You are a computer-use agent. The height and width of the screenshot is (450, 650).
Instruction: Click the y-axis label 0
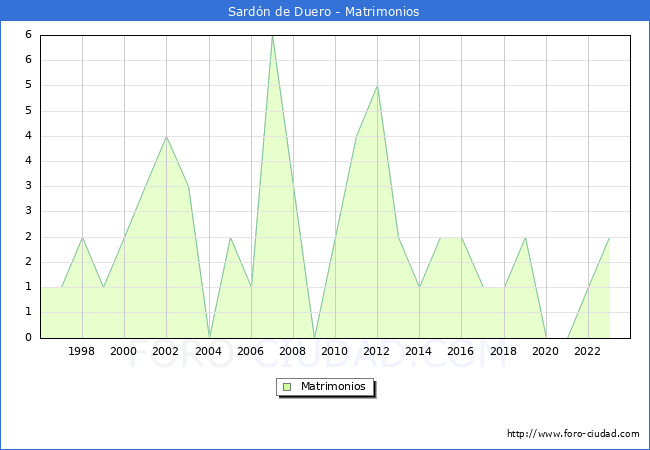tap(28, 337)
